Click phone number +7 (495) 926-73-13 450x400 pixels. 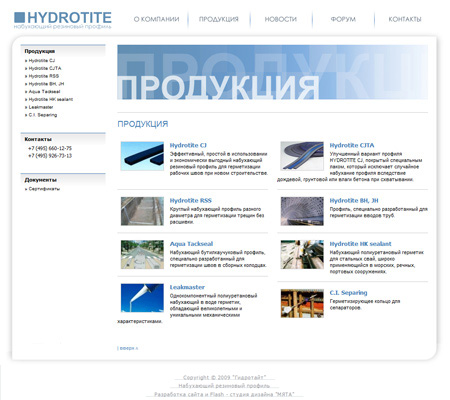tap(50, 156)
